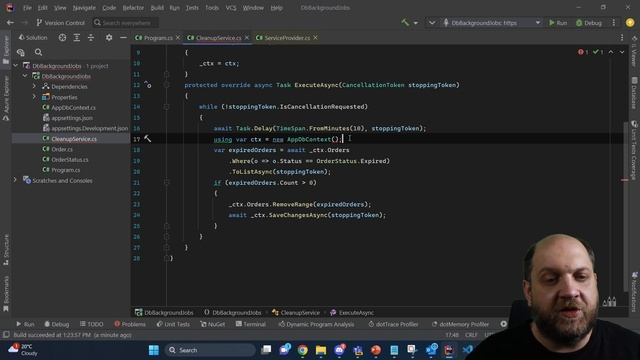Hide the Solution explorer panel

[x=123, y=38]
